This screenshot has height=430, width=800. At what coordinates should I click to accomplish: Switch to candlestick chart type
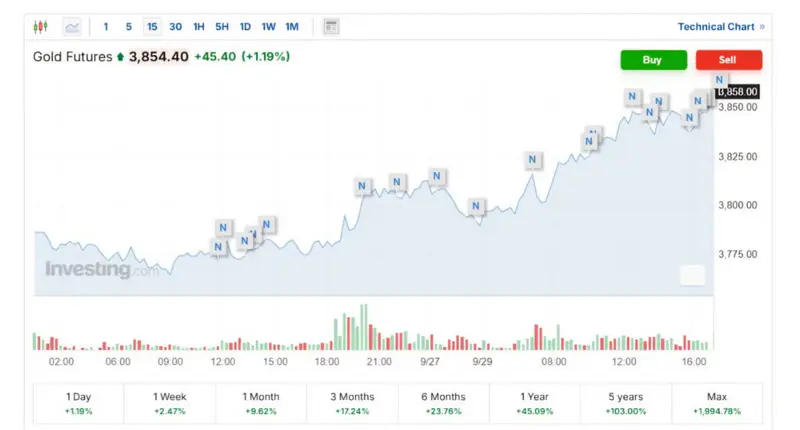40,27
